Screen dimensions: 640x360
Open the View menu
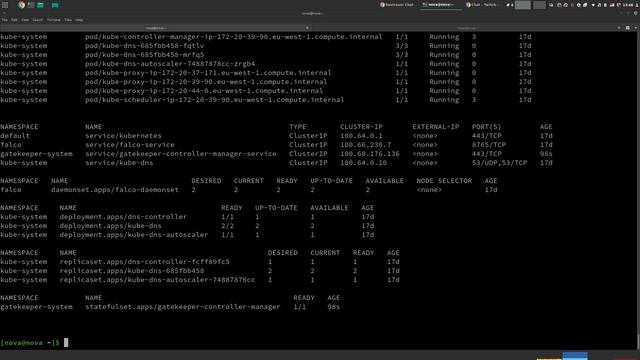tap(25, 20)
